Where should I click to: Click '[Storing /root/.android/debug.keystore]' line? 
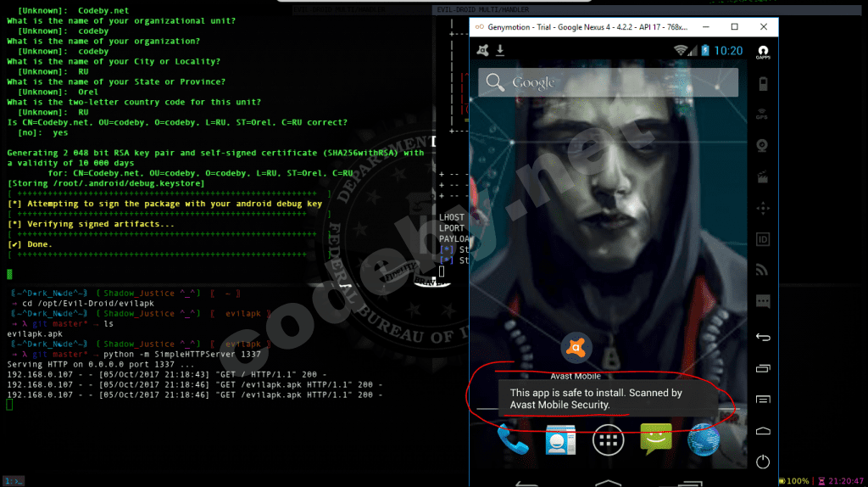pos(106,183)
